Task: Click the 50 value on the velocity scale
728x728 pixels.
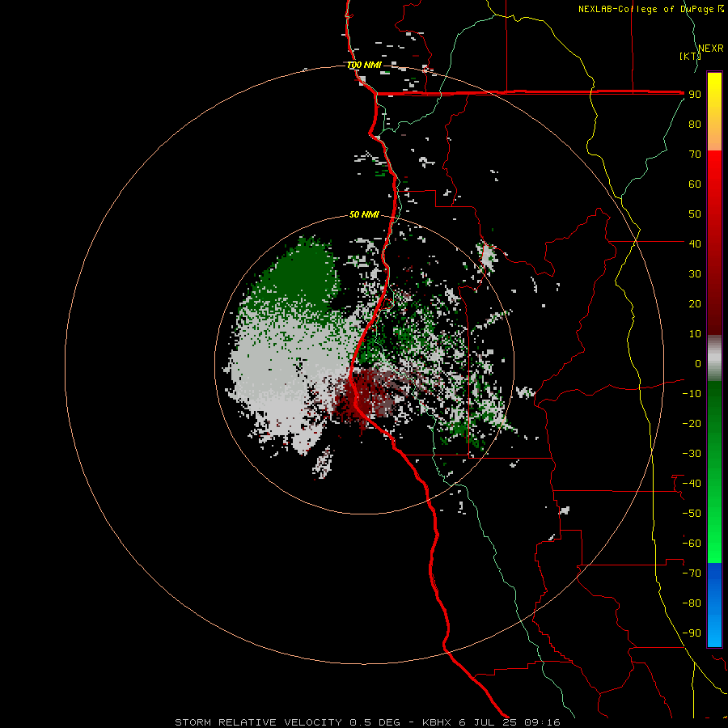Action: coord(695,214)
